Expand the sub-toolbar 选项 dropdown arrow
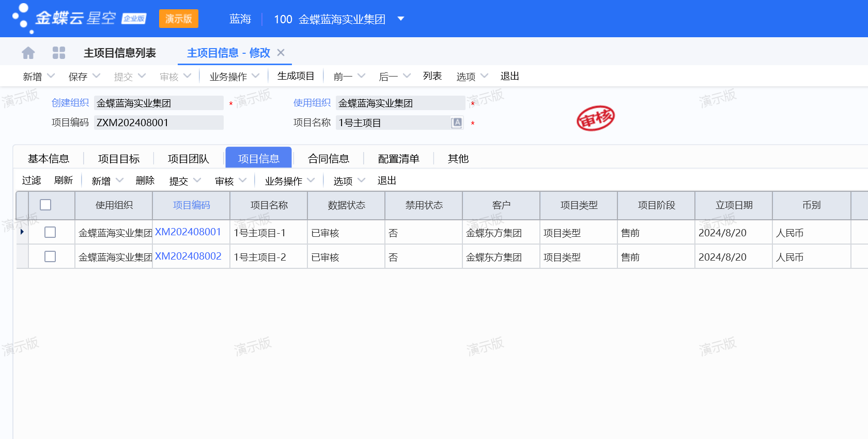Image resolution: width=868 pixels, height=439 pixels. click(361, 180)
